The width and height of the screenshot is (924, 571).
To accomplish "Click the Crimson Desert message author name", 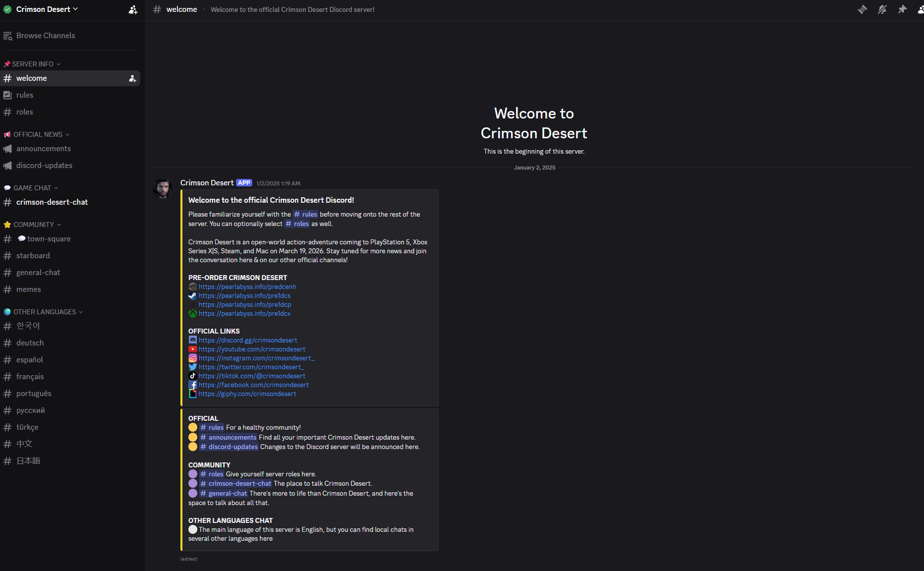I will click(x=207, y=183).
